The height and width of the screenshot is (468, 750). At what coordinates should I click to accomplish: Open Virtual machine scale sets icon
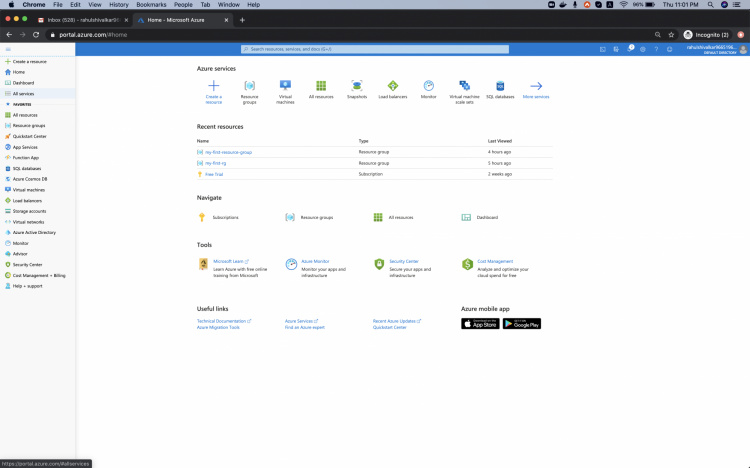click(x=464, y=86)
